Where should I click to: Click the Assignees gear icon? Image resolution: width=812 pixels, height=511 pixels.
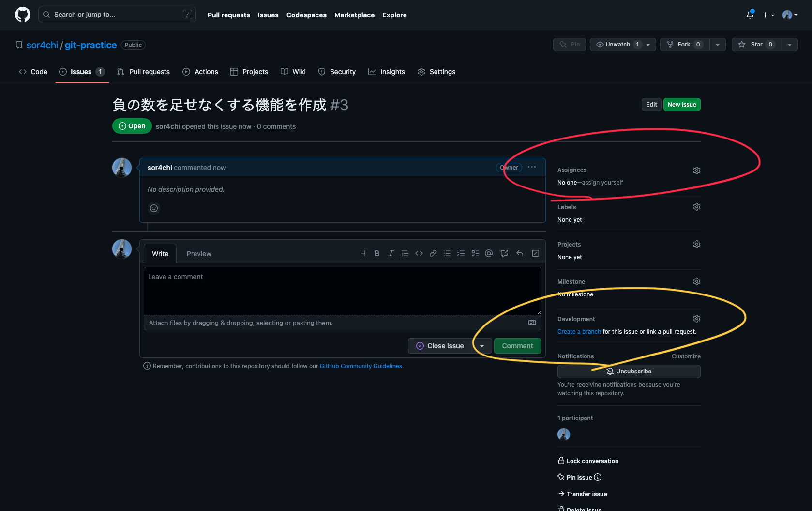[x=696, y=170]
